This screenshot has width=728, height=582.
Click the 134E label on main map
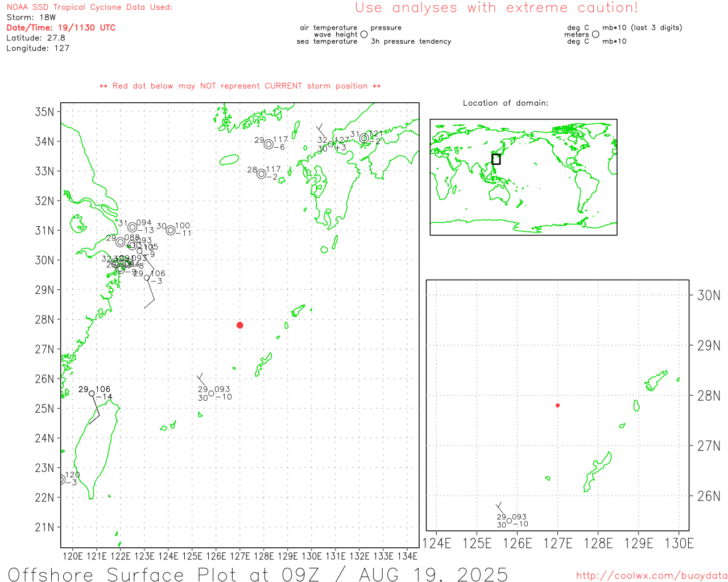point(407,556)
